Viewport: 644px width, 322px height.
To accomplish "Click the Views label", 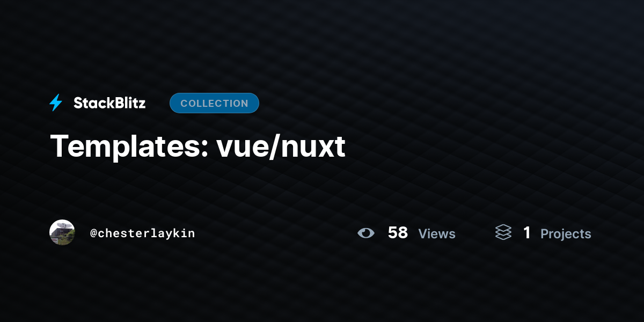I will (x=437, y=233).
